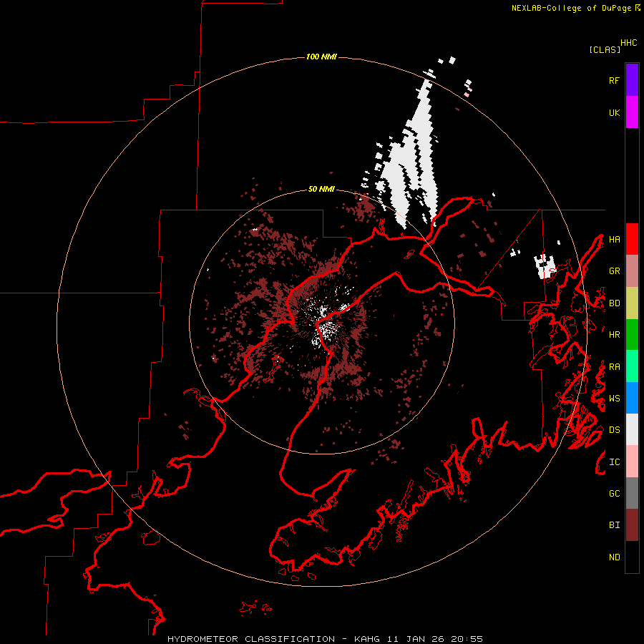The width and height of the screenshot is (644, 644).
Task: Click the UK legend label
Action: click(x=615, y=112)
